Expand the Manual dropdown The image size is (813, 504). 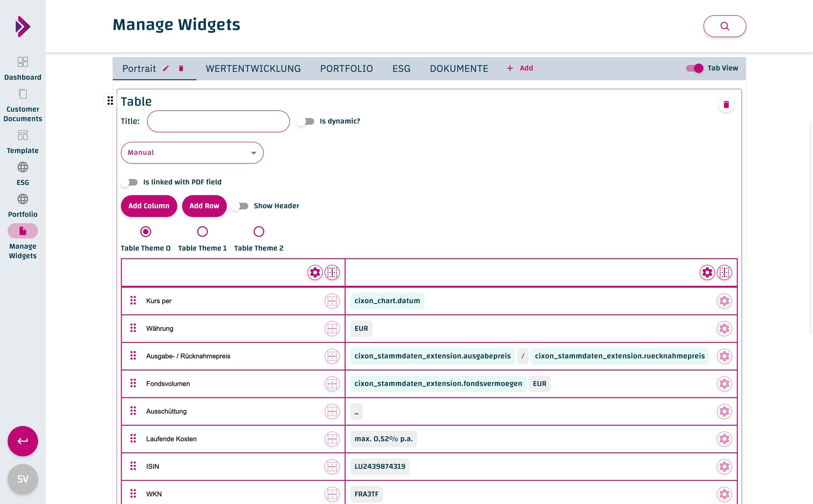click(192, 153)
